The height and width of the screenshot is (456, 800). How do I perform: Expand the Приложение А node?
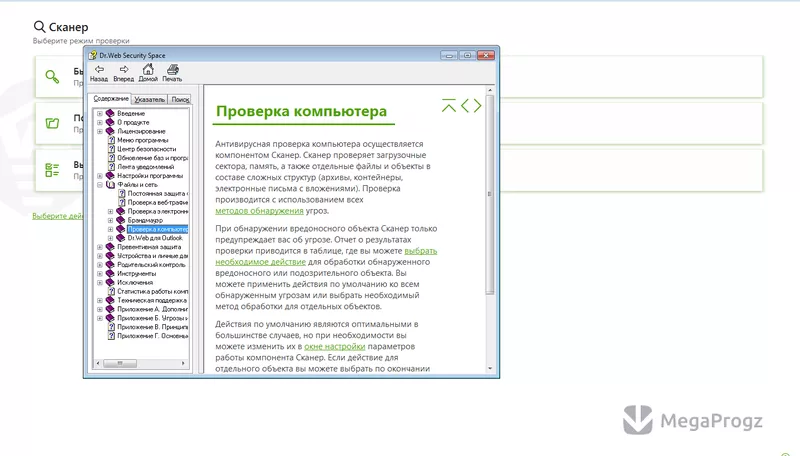(x=100, y=309)
